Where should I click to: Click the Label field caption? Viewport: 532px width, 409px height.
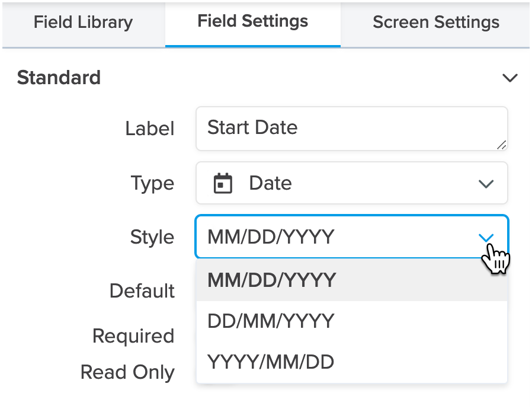(150, 129)
